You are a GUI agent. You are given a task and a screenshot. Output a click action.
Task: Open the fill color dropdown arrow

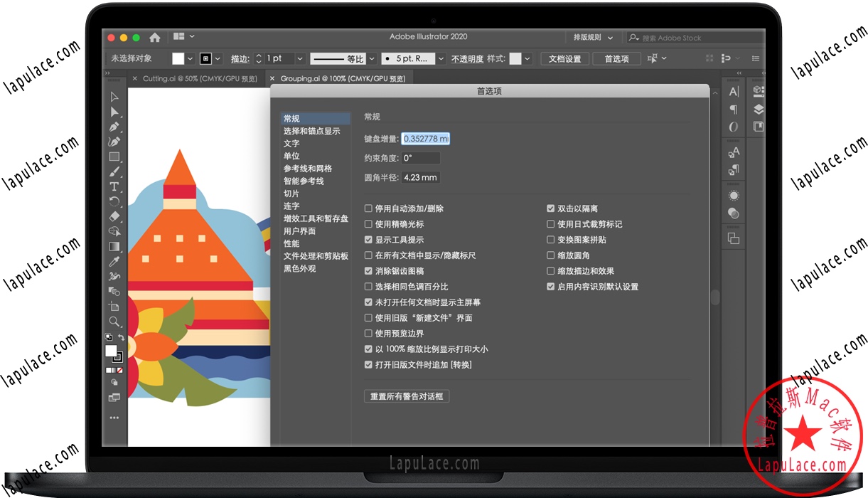[x=191, y=58]
